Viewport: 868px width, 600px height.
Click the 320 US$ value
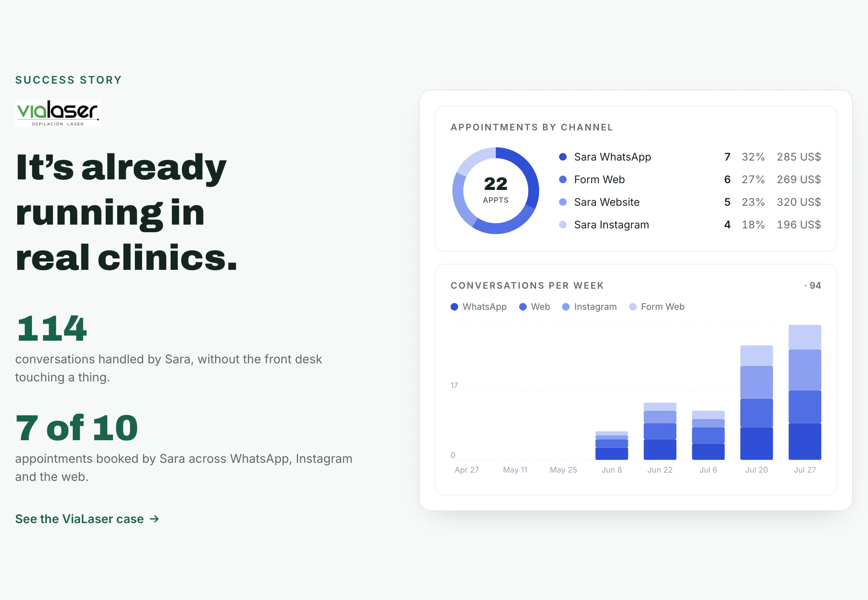(x=799, y=202)
